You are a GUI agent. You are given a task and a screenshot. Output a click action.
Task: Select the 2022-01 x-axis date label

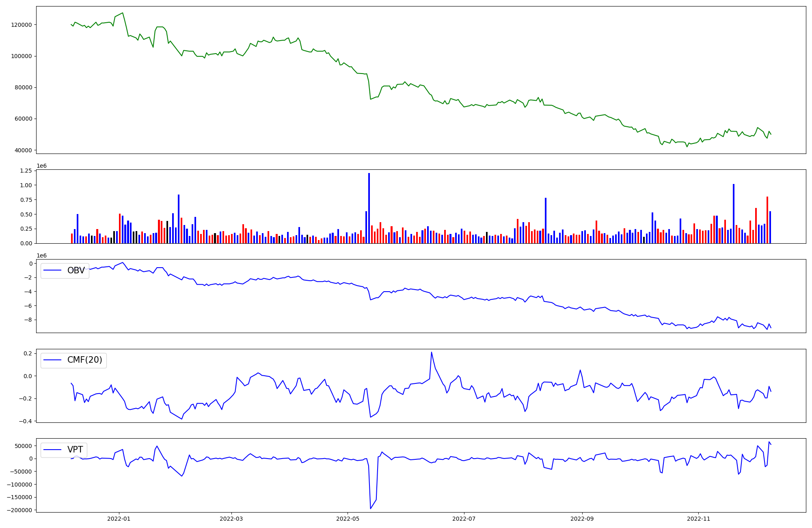[119, 519]
